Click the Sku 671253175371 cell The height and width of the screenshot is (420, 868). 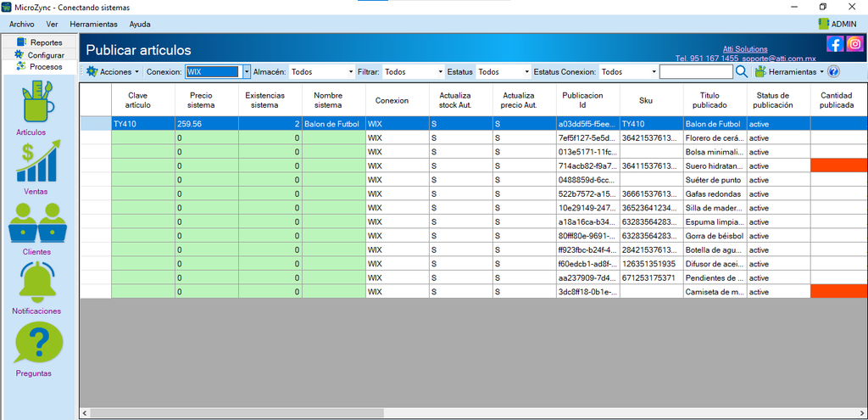coord(652,277)
